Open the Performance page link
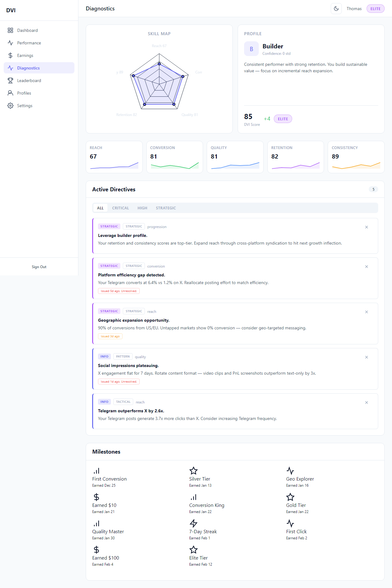The width and height of the screenshot is (392, 588). click(39, 43)
